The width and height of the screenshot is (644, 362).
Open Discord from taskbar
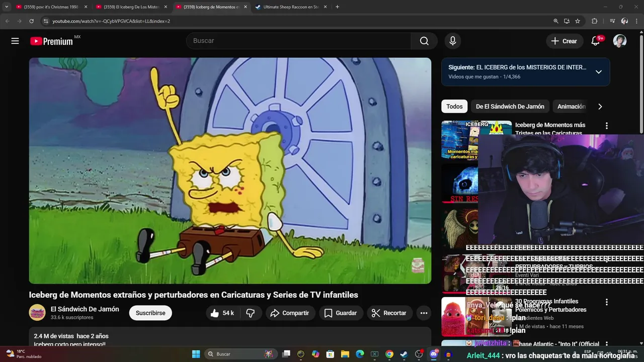pyautogui.click(x=434, y=354)
